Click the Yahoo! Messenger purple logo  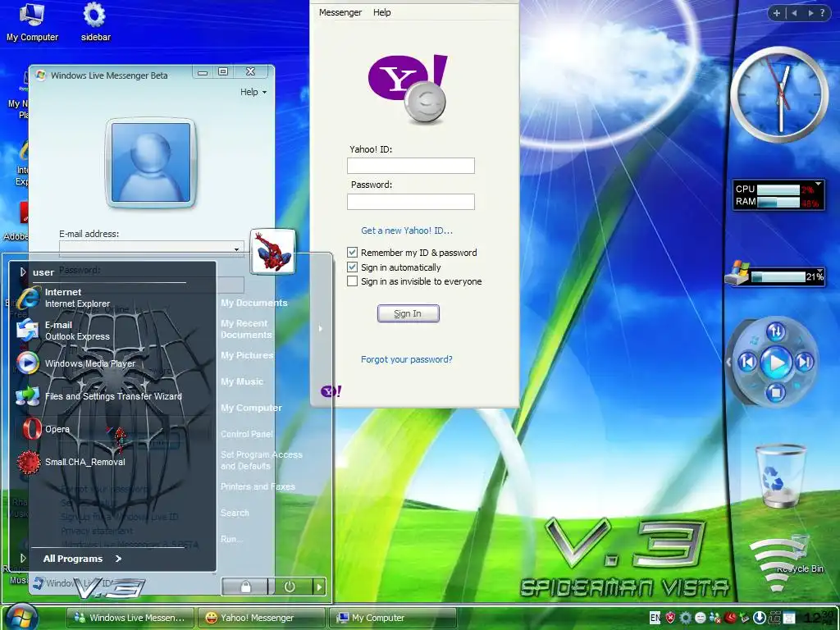coord(408,87)
